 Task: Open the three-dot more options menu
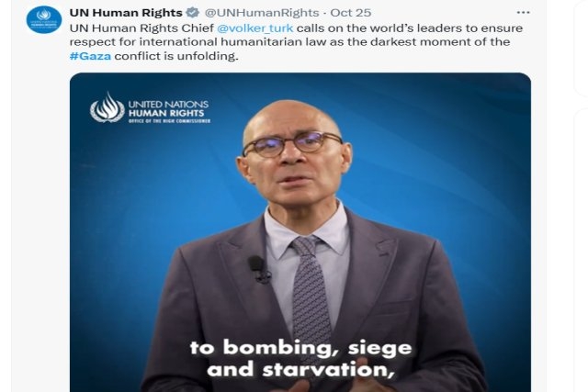(x=523, y=12)
